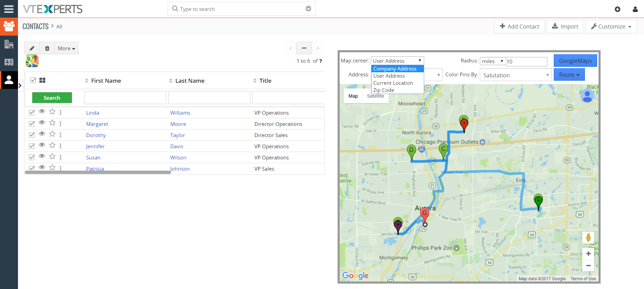The height and width of the screenshot is (289, 644).
Task: Click the quick create plus icon
Action: coord(618,9)
